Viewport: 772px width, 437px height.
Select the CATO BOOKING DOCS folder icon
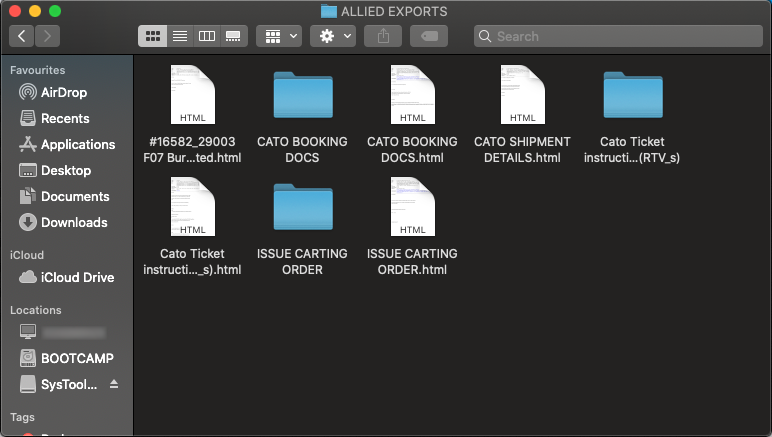point(303,95)
